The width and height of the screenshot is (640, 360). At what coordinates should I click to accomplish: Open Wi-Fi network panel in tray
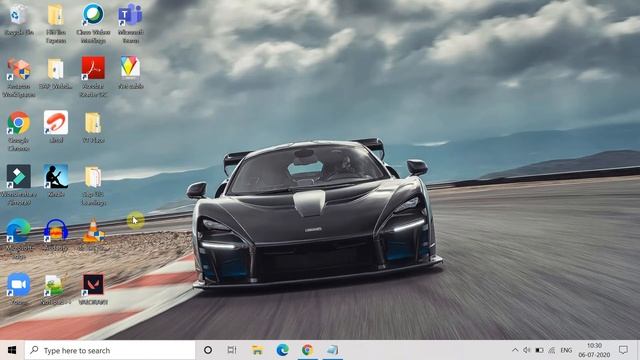[x=552, y=350]
